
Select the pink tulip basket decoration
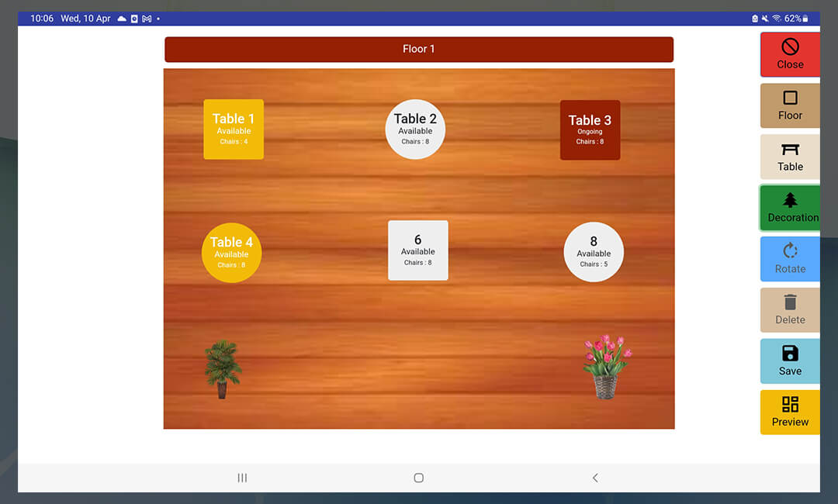coord(606,367)
